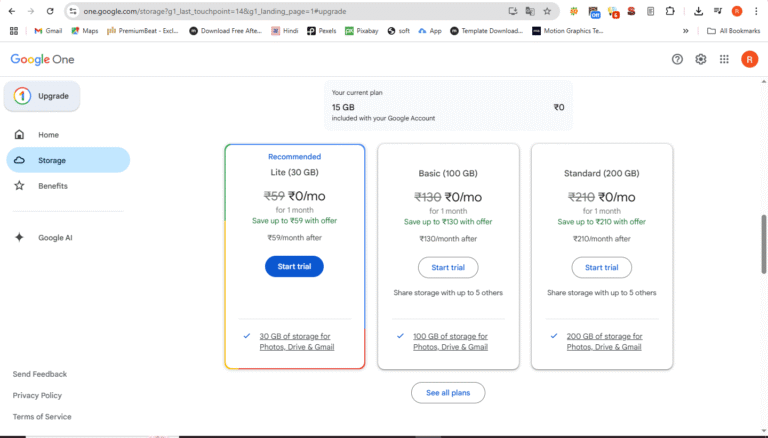Open Google One help icon
Viewport: 768px width, 438px height.
[x=677, y=59]
